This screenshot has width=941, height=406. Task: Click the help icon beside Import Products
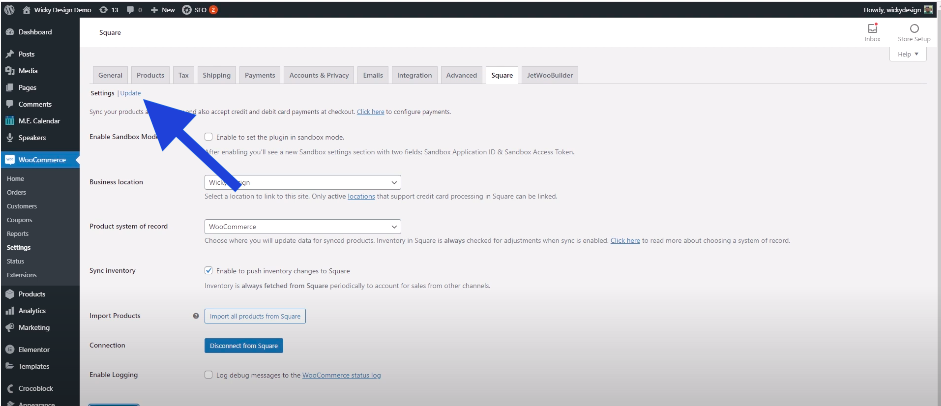[x=196, y=316]
